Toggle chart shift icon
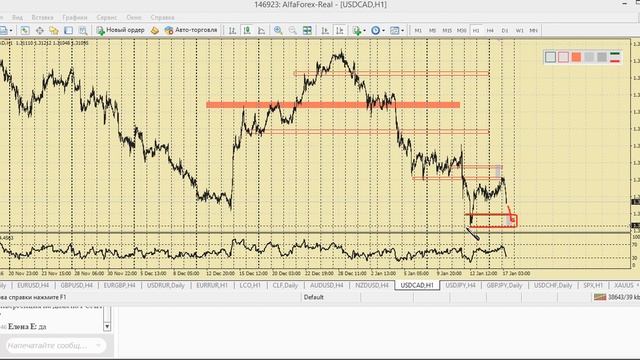Image resolution: width=640 pixels, height=360 pixels. [x=340, y=30]
